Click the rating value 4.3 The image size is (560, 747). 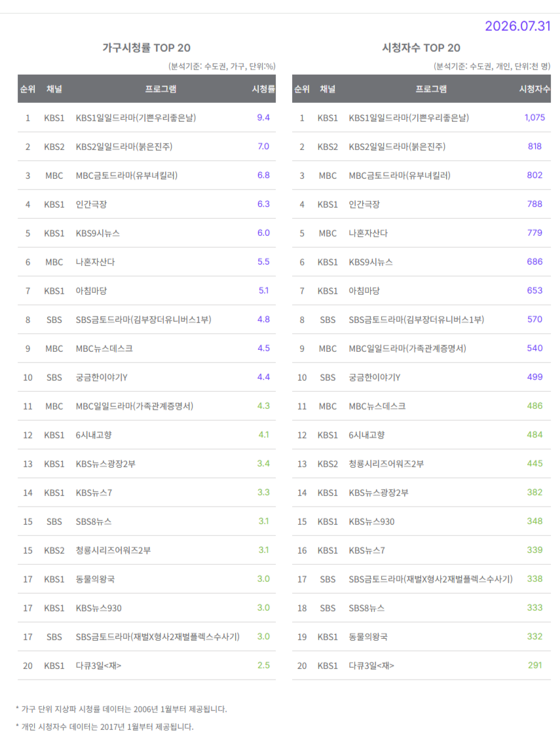[x=263, y=406]
